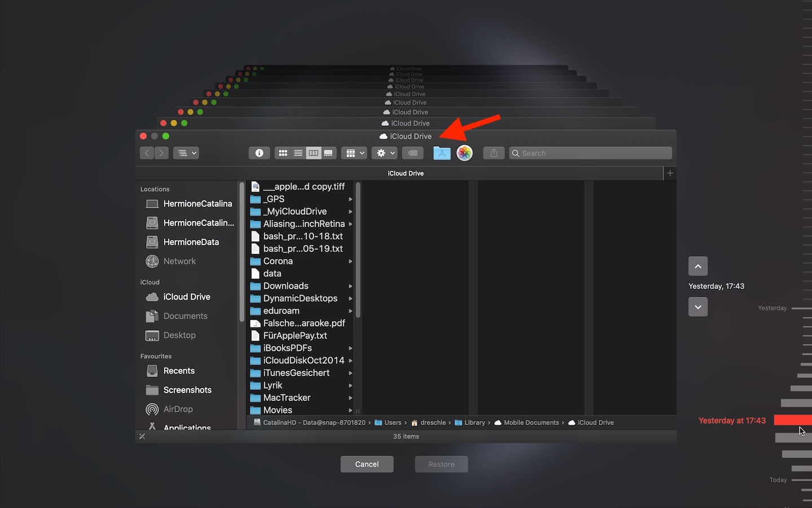Expand the DynamicDesktops folder arrow
Viewport: 812px width, 508px height.
coord(350,299)
